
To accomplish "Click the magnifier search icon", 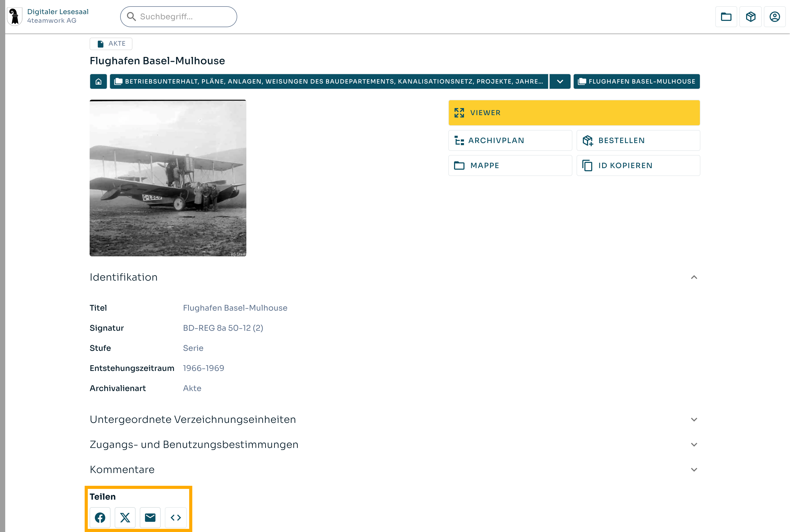I will tap(131, 17).
